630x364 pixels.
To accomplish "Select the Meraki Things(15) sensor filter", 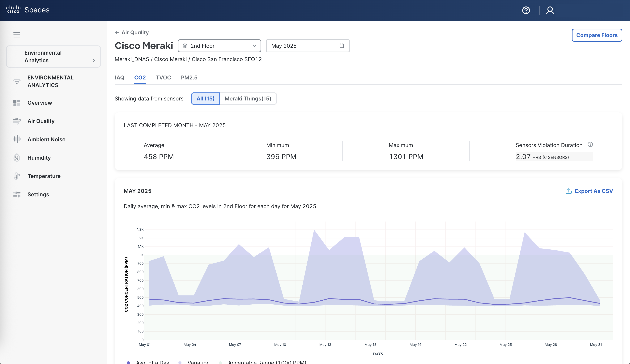I will [248, 99].
